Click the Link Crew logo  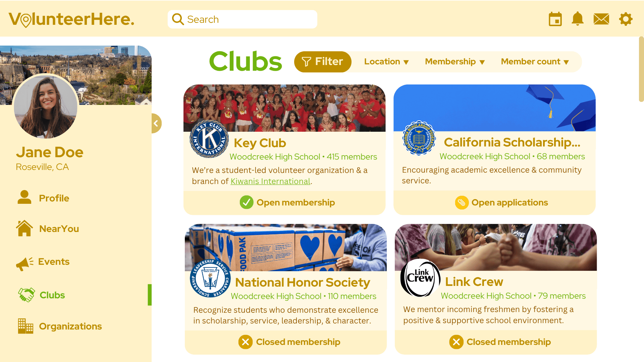[420, 278]
